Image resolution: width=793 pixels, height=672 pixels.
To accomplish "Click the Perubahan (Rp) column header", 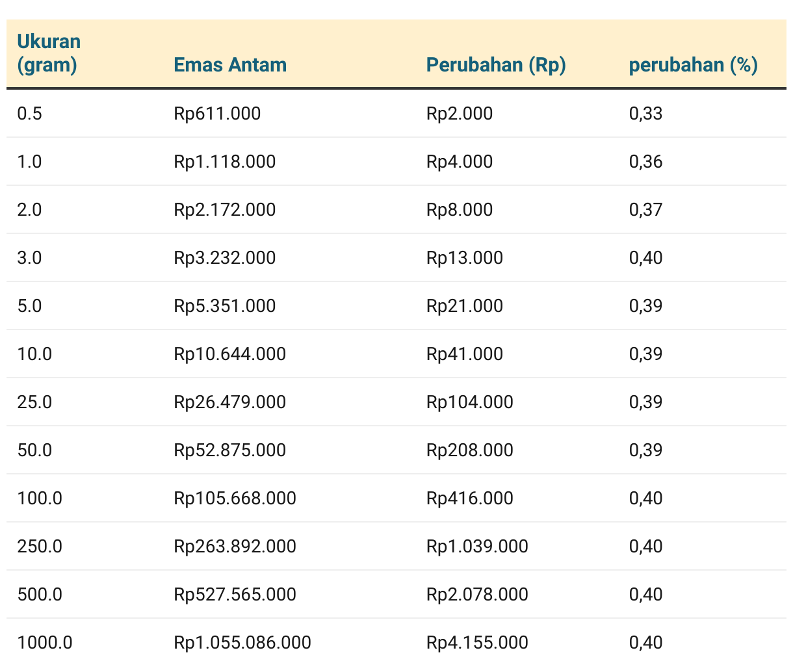I will 496,65.
